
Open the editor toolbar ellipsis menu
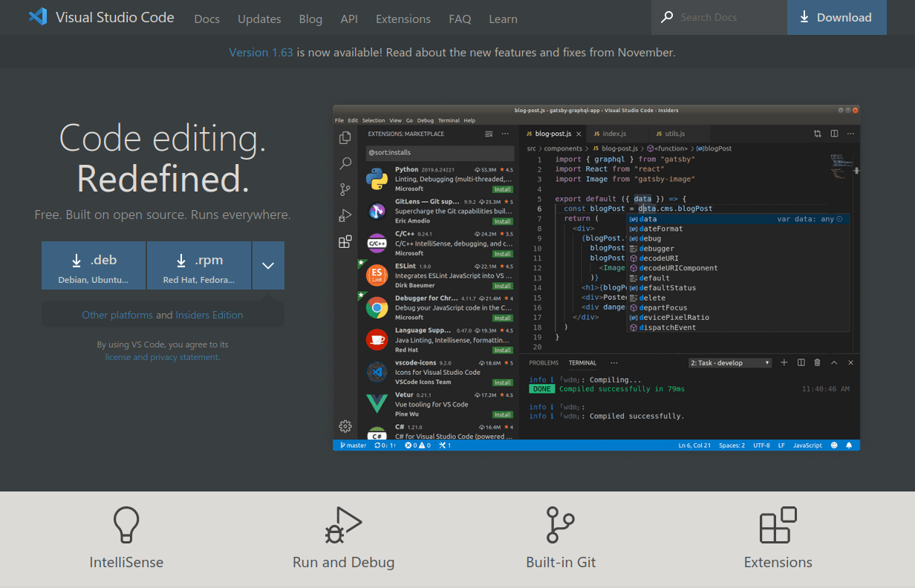click(x=850, y=134)
